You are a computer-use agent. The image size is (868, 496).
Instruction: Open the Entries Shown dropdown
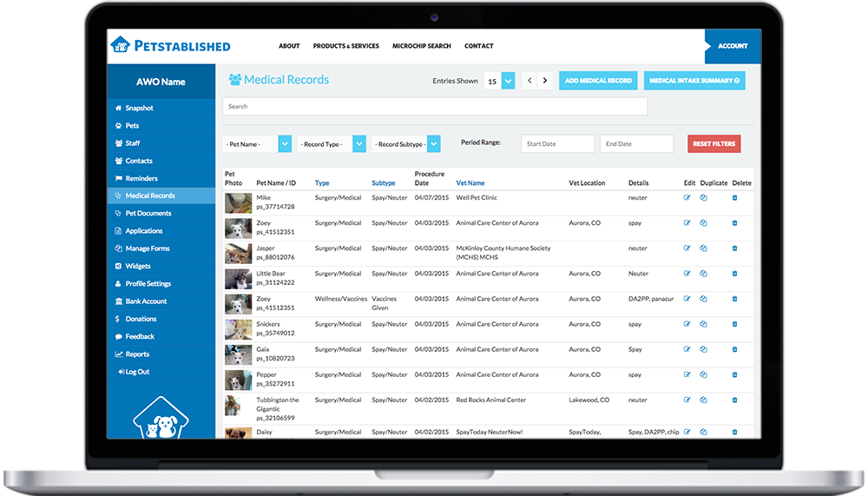coord(508,81)
